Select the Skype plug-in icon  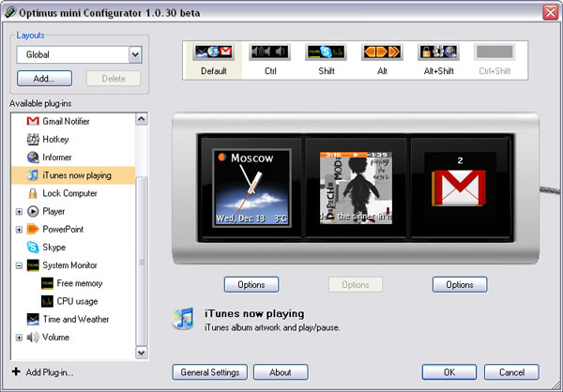click(x=33, y=247)
